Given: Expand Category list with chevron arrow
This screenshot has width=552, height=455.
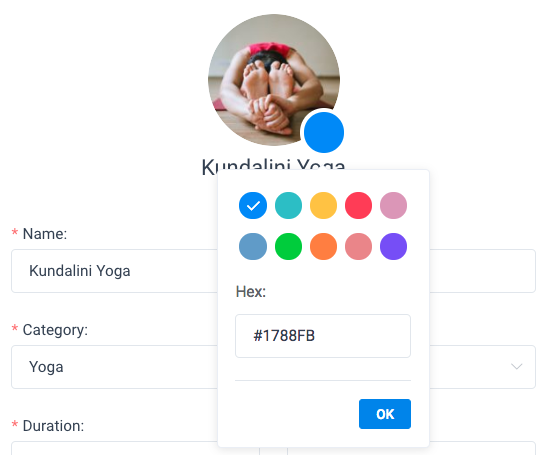Looking at the screenshot, I should [x=516, y=367].
